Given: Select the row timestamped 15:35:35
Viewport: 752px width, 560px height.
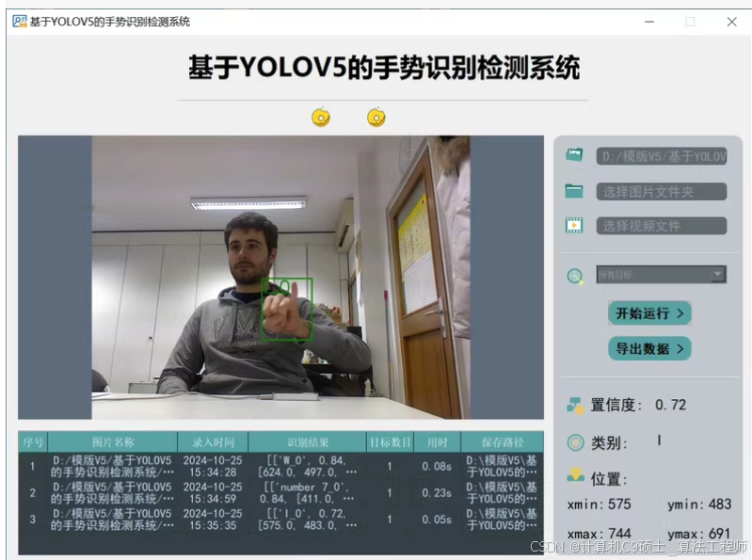Looking at the screenshot, I should point(281,520).
